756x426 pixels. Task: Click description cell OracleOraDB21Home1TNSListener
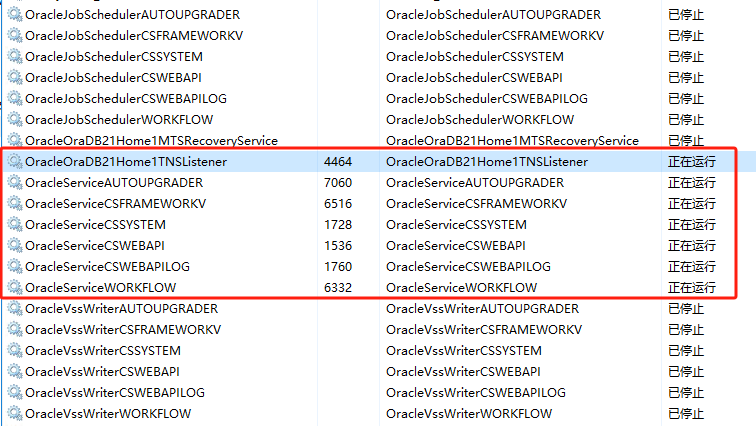(x=487, y=161)
